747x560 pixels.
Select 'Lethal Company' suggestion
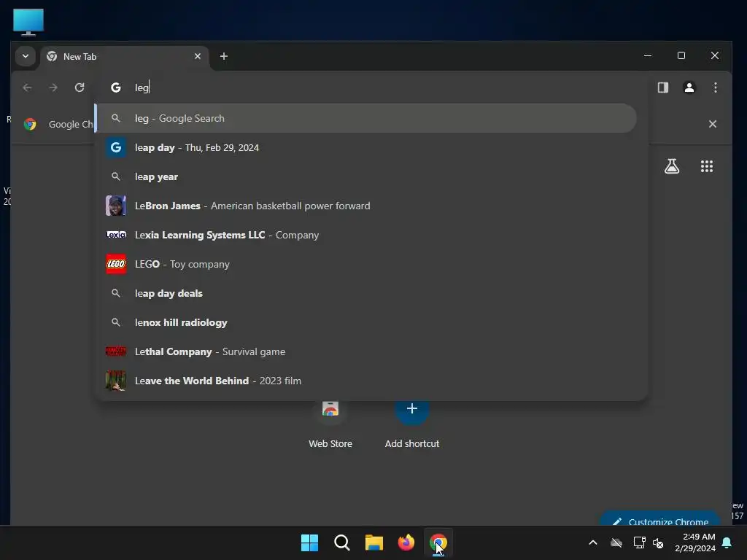tap(366, 351)
